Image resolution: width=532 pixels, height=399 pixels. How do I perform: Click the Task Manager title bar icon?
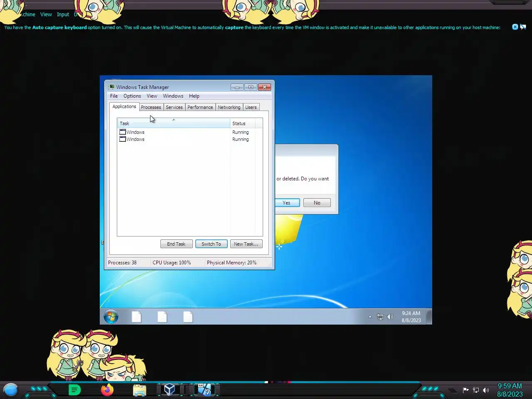pos(111,87)
